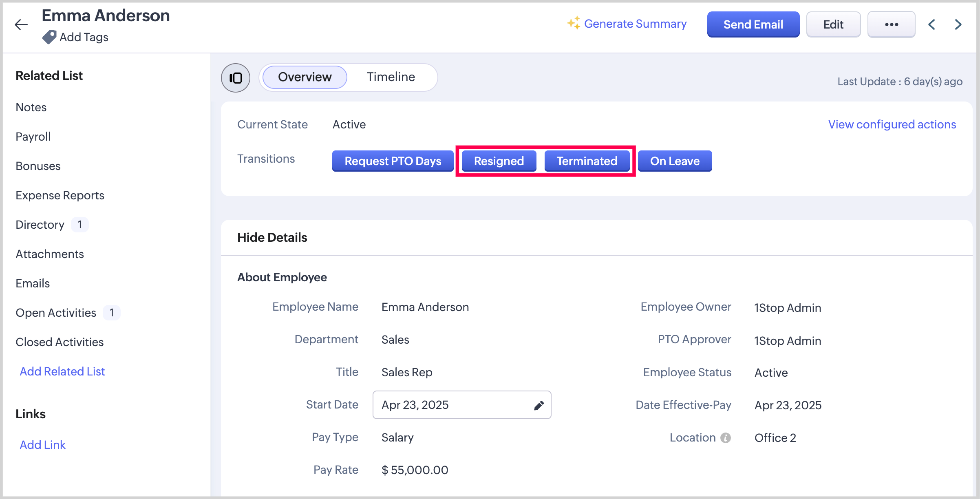This screenshot has height=499, width=980.
Task: Click the Location info icon
Action: pos(726,438)
